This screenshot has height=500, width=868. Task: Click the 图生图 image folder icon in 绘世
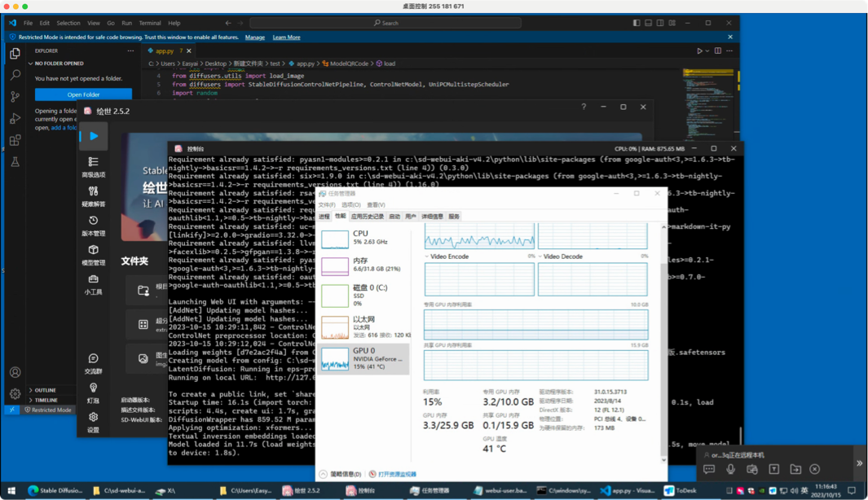pyautogui.click(x=143, y=358)
